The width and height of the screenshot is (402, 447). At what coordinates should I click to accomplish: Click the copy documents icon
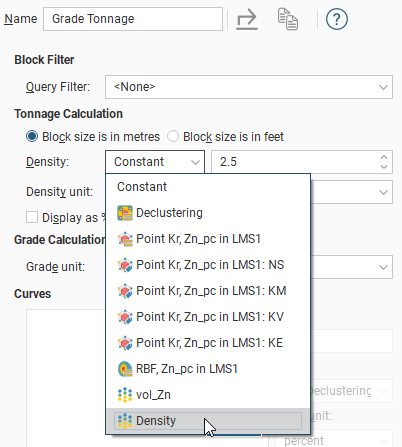tap(288, 19)
